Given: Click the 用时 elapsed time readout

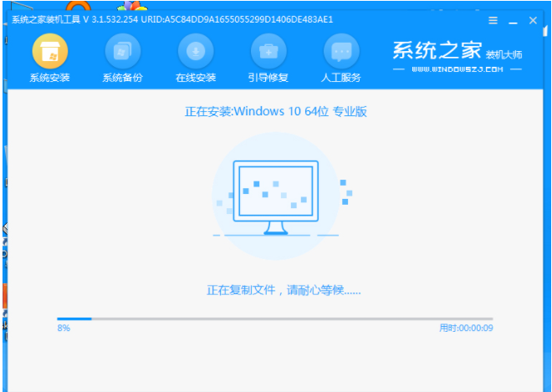Looking at the screenshot, I should click(x=466, y=328).
